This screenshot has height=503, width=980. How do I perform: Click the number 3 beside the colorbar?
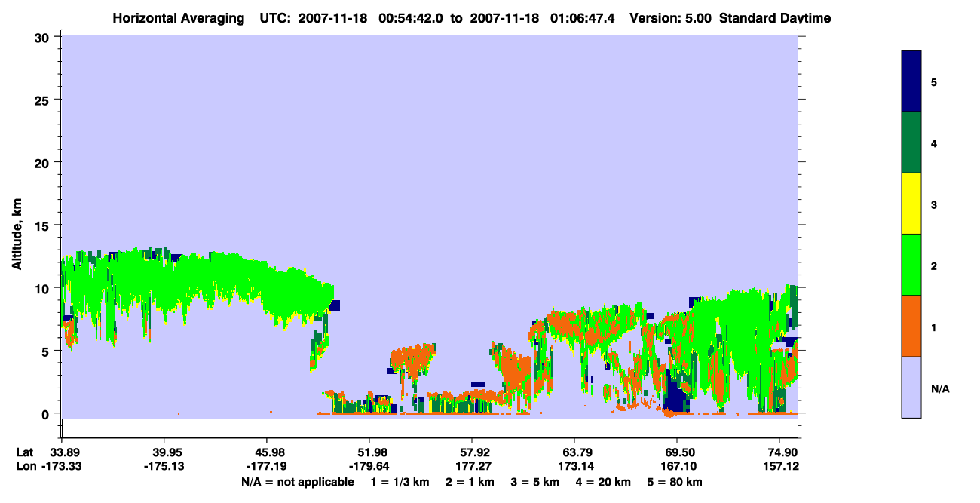933,205
